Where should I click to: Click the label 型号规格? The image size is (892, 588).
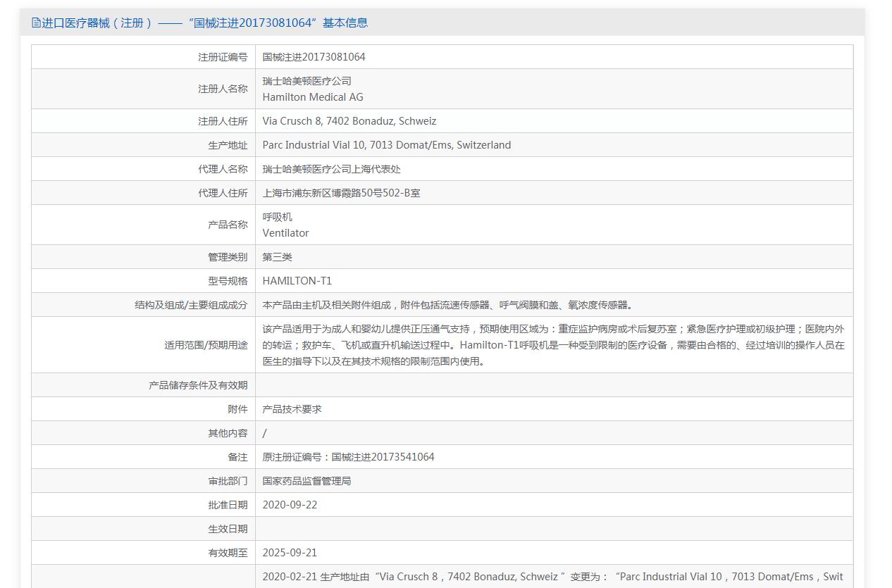pyautogui.click(x=228, y=281)
